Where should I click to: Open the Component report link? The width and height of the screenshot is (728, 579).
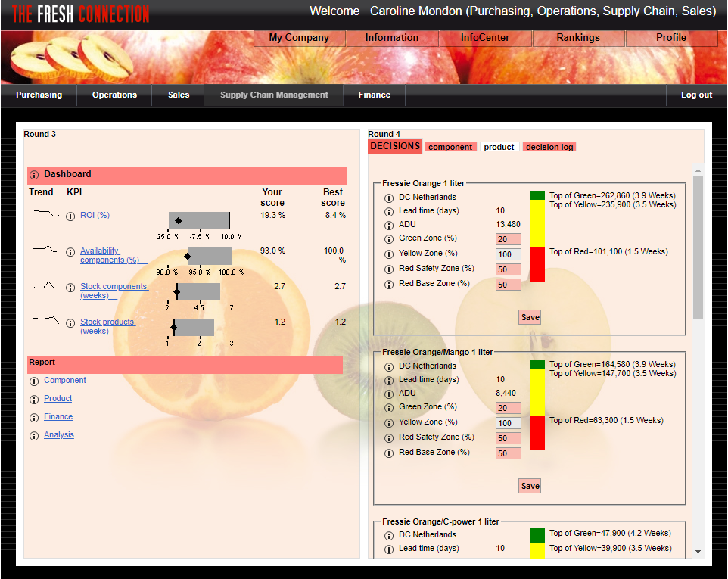point(65,380)
